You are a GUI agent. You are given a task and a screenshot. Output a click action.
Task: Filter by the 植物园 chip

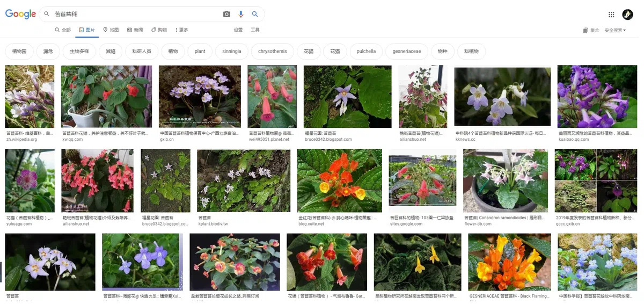click(x=19, y=52)
